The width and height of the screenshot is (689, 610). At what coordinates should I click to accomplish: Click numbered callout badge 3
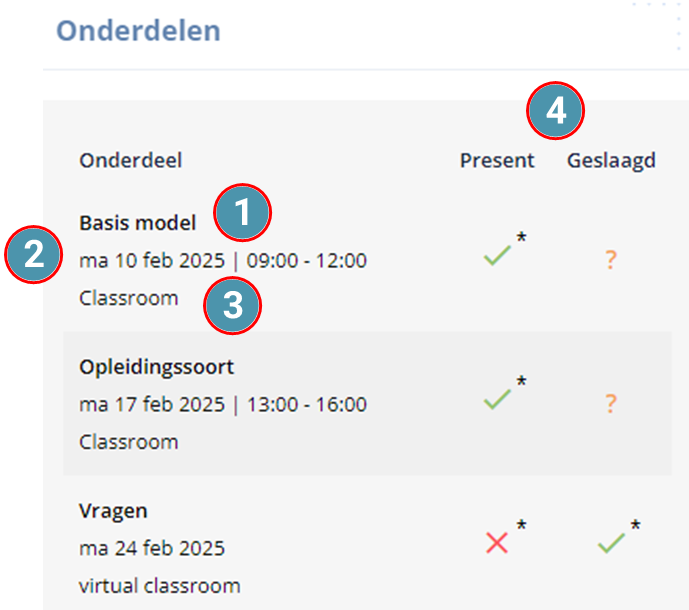[232, 305]
